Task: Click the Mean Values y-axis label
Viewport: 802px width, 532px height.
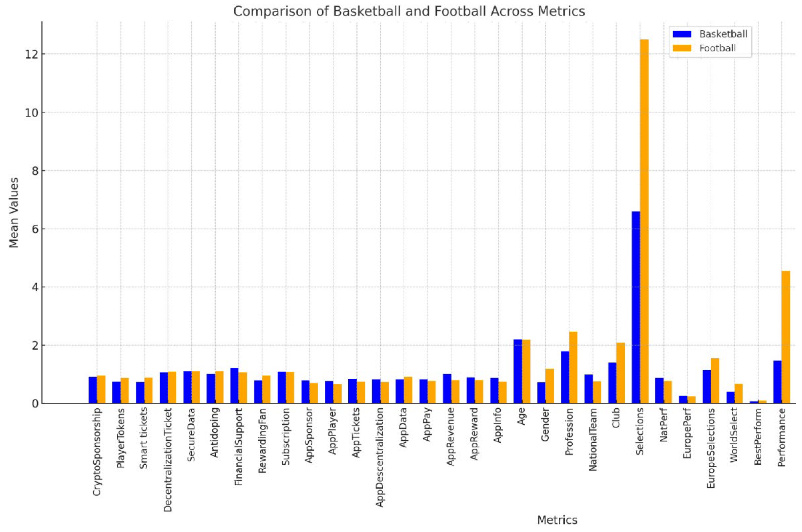Action: pyautogui.click(x=14, y=212)
